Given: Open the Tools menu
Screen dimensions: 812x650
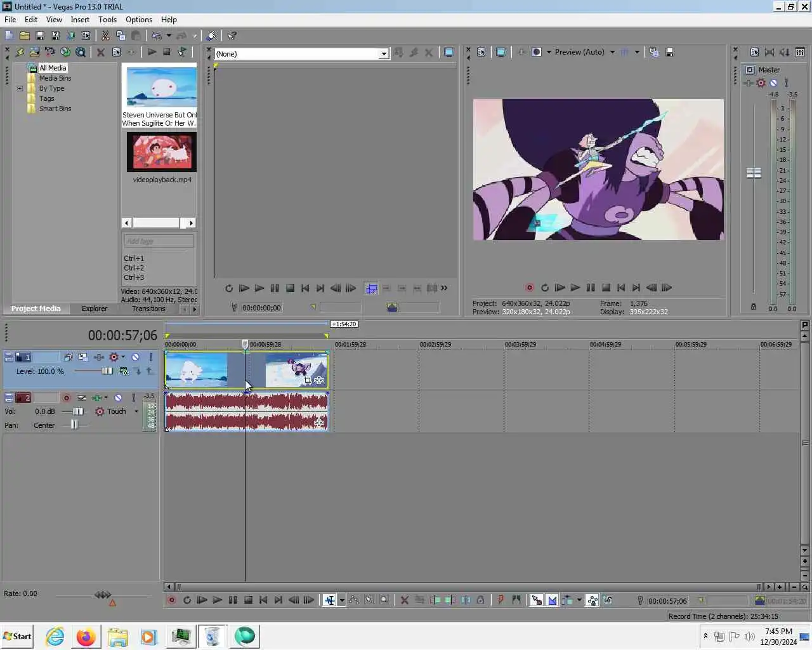Looking at the screenshot, I should coord(107,20).
